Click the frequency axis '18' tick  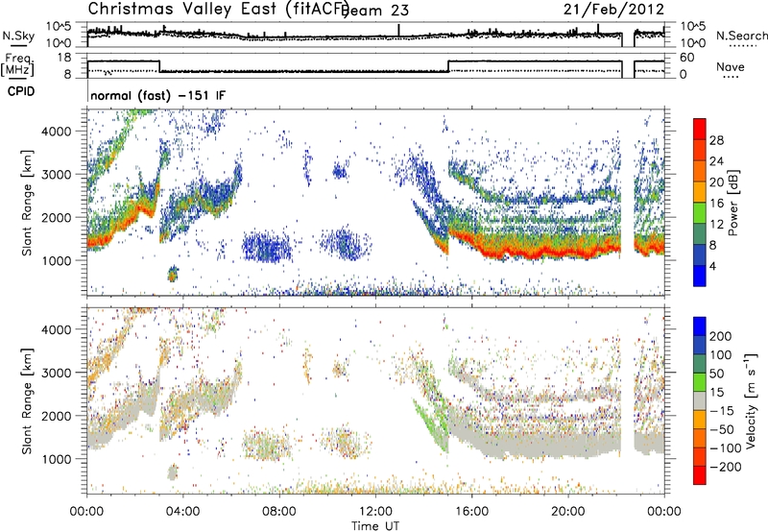[x=64, y=58]
